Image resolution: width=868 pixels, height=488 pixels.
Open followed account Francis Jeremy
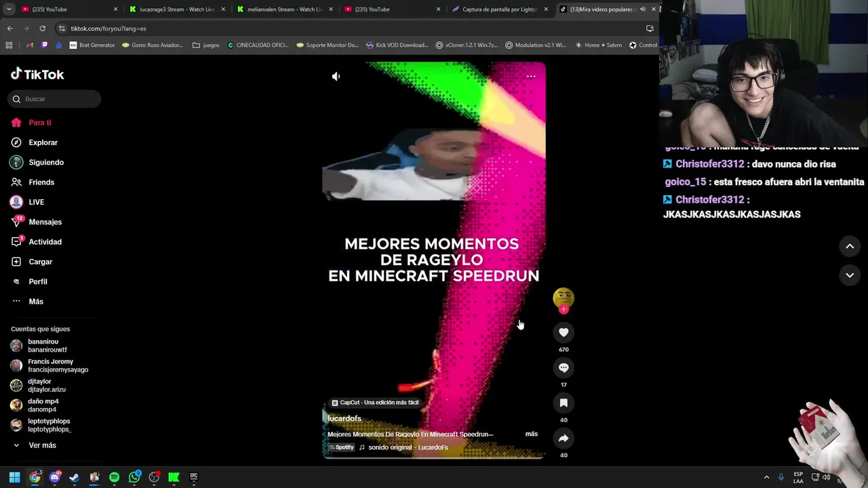click(x=50, y=366)
